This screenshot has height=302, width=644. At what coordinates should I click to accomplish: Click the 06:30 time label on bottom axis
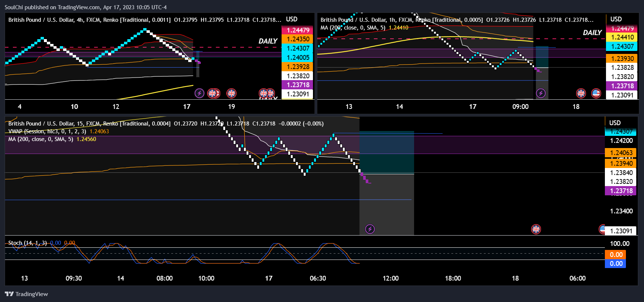point(318,278)
